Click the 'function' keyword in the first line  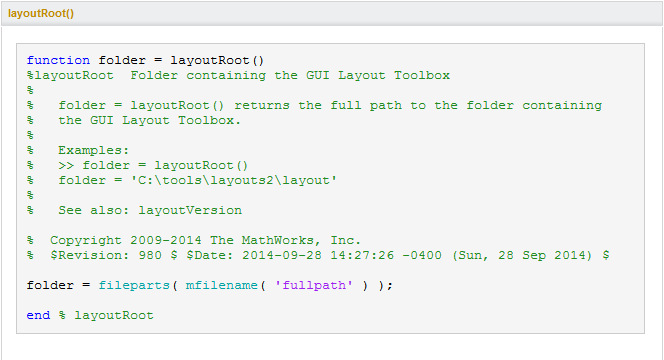click(58, 61)
